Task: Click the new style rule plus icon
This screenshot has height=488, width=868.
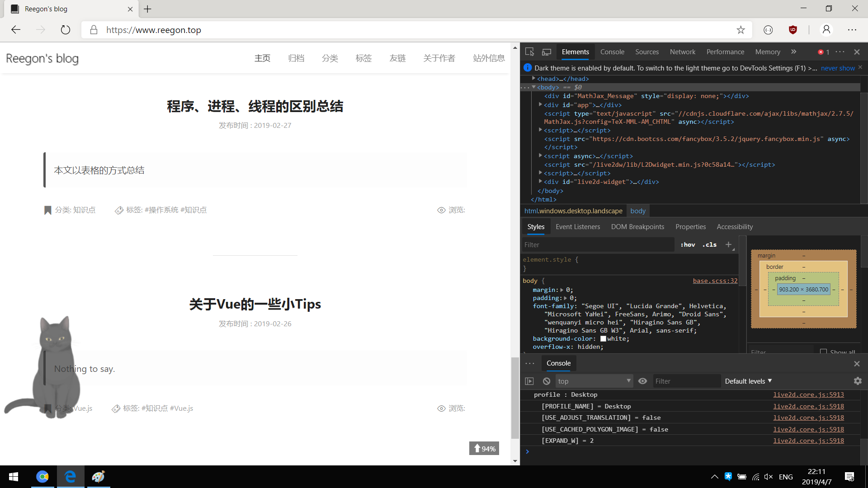Action: pos(728,244)
